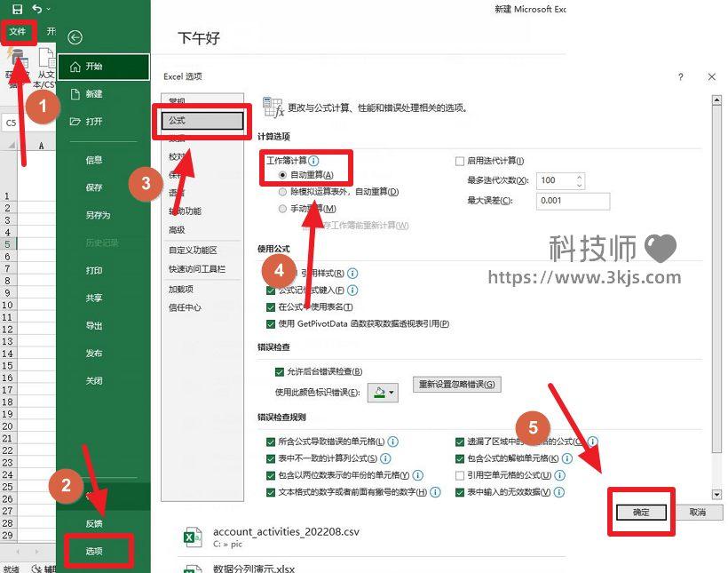Close the Excel options dialog
This screenshot has width=728, height=573.
point(712,77)
